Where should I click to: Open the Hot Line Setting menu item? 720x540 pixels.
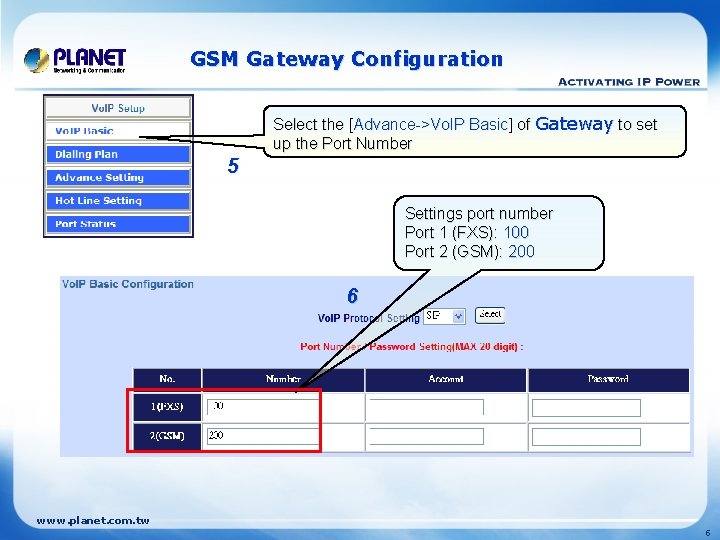pos(118,201)
